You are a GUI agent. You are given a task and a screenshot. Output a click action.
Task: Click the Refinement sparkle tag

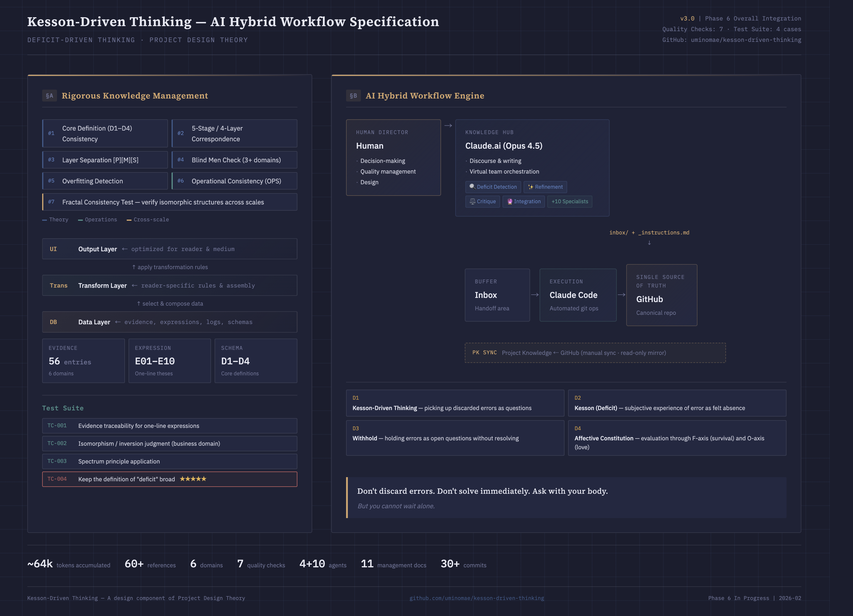pyautogui.click(x=545, y=187)
